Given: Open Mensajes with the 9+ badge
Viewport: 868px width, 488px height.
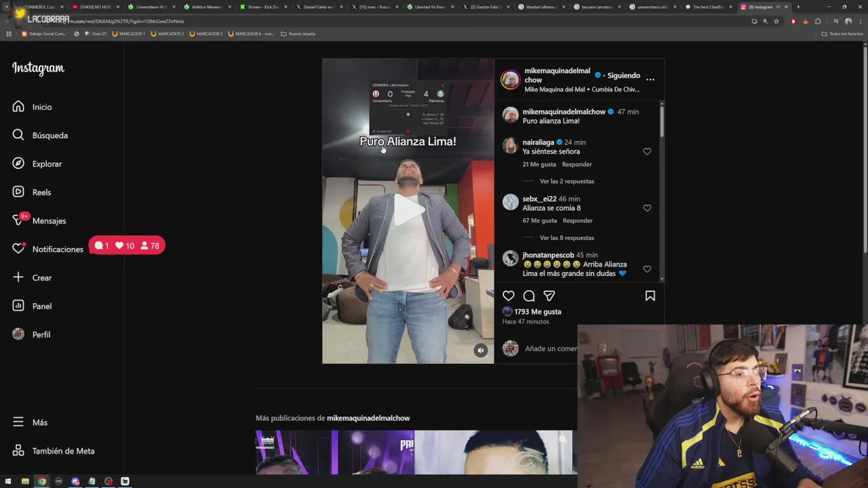Looking at the screenshot, I should point(39,220).
